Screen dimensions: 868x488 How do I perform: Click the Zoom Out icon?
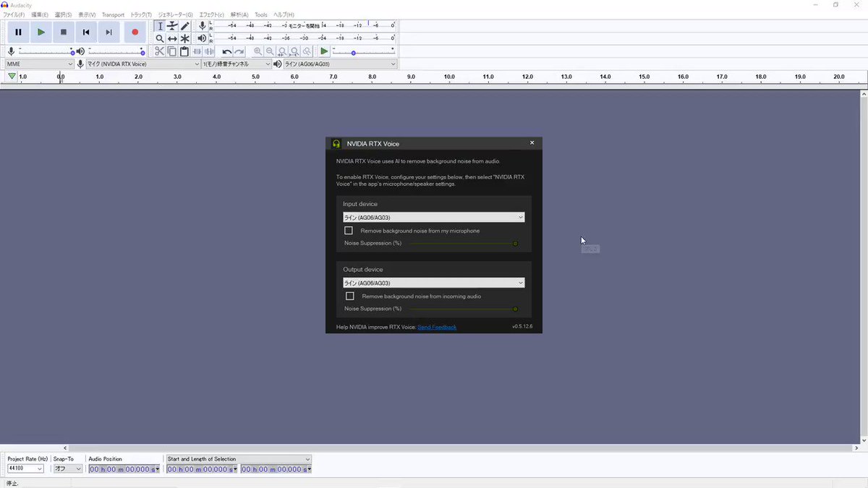pos(270,51)
